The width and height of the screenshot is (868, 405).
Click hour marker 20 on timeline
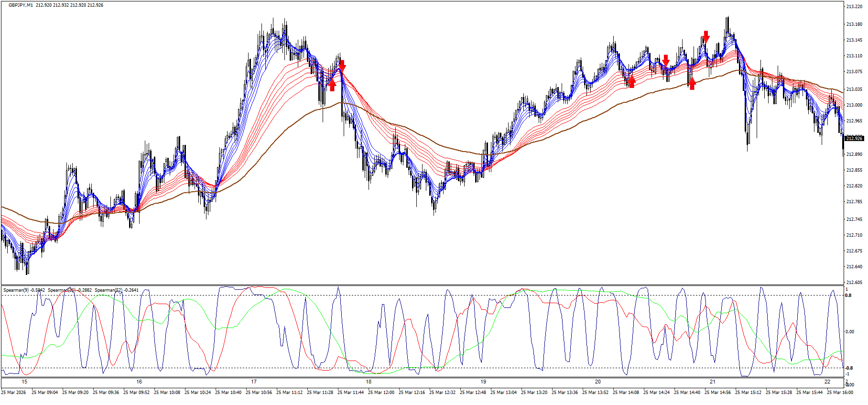(x=598, y=382)
